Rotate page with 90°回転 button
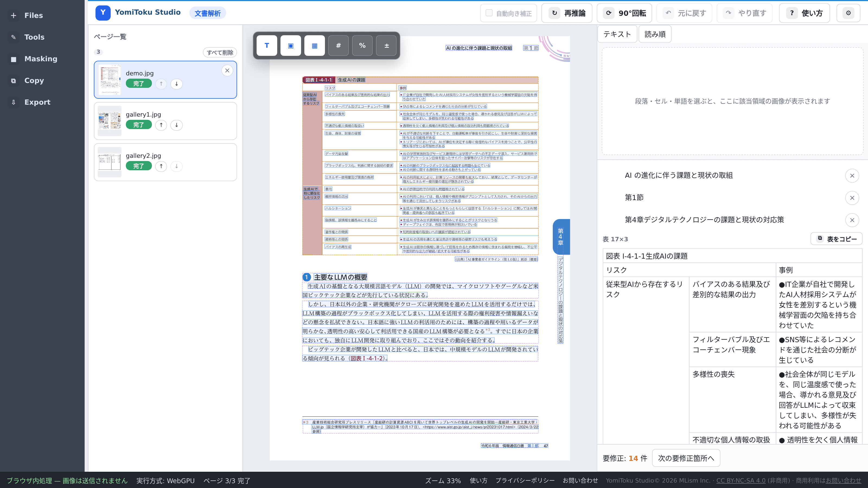The height and width of the screenshot is (488, 868). [x=624, y=13]
